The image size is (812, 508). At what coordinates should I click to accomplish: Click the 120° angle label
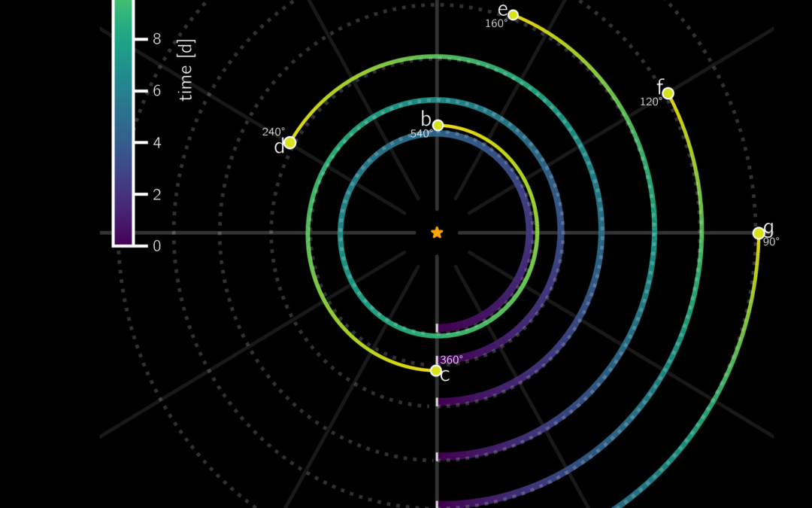[x=651, y=102]
